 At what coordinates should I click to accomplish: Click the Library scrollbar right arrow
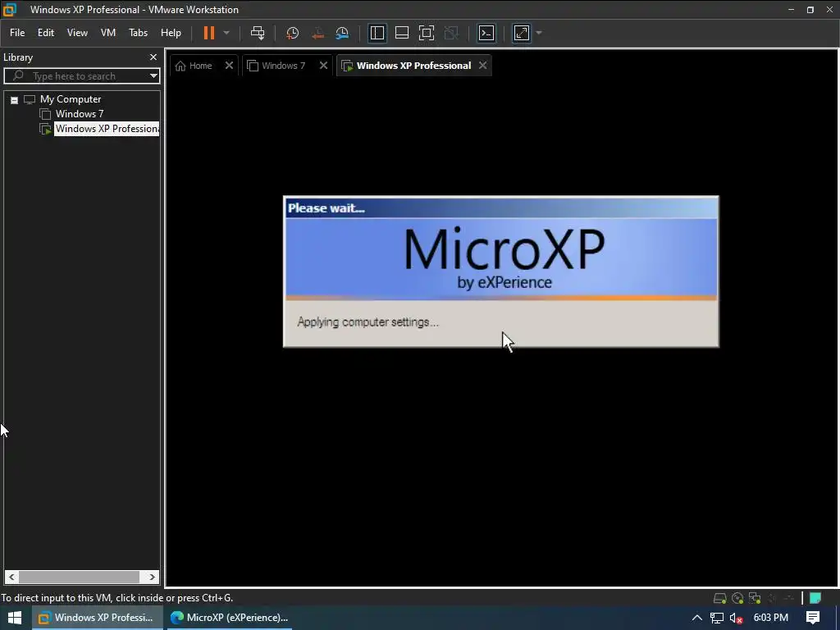click(x=152, y=577)
